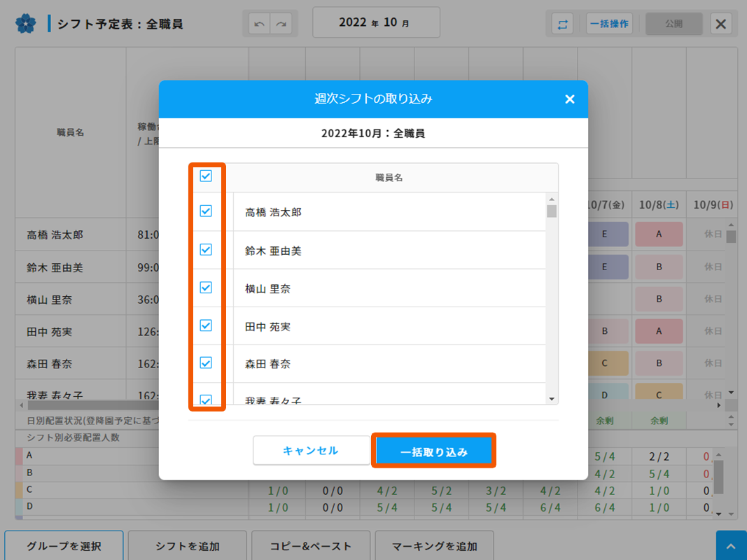Viewport: 747px width, 560px height.
Task: Click the dialog list scroll-down arrow
Action: (552, 399)
